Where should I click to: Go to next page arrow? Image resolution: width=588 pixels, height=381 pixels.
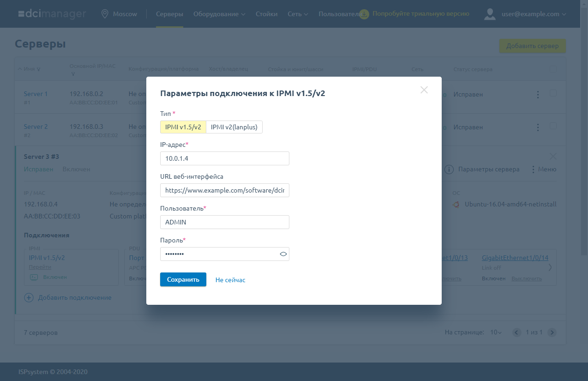(552, 333)
